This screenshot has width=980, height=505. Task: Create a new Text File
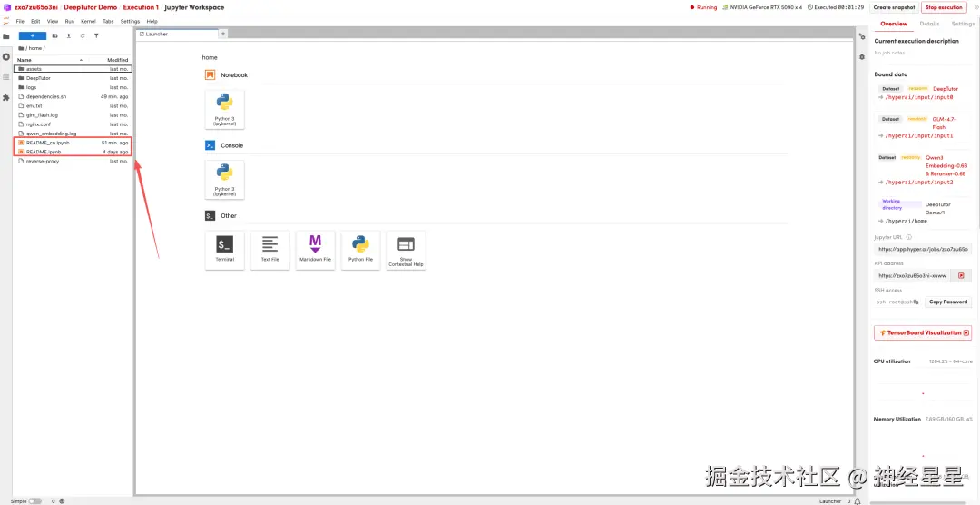tap(270, 251)
